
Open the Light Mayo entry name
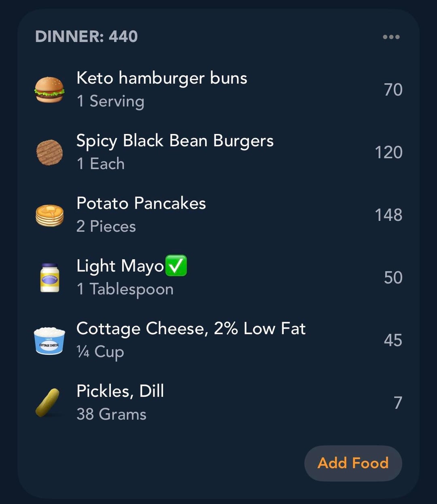pos(120,266)
